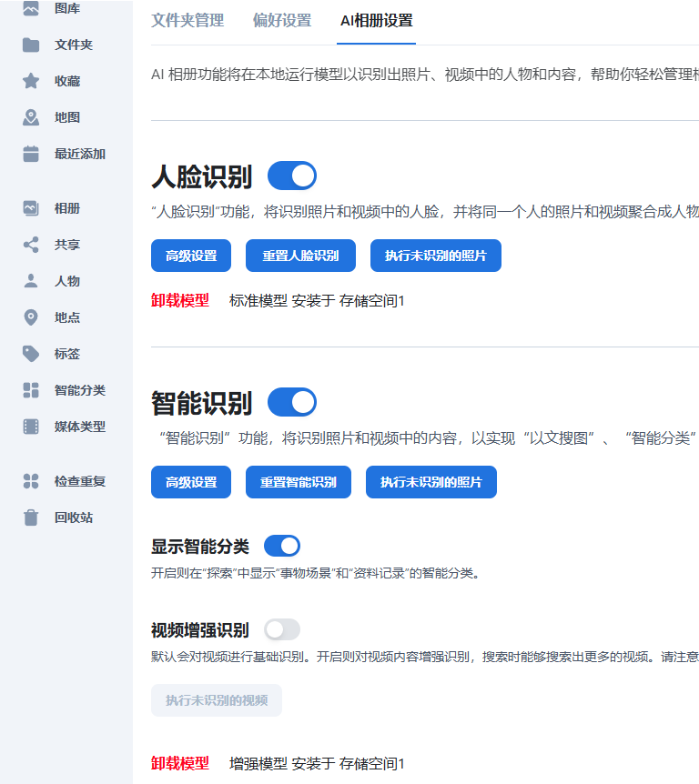This screenshot has width=699, height=784.
Task: Click the 收藏 star icon
Action: click(x=31, y=81)
